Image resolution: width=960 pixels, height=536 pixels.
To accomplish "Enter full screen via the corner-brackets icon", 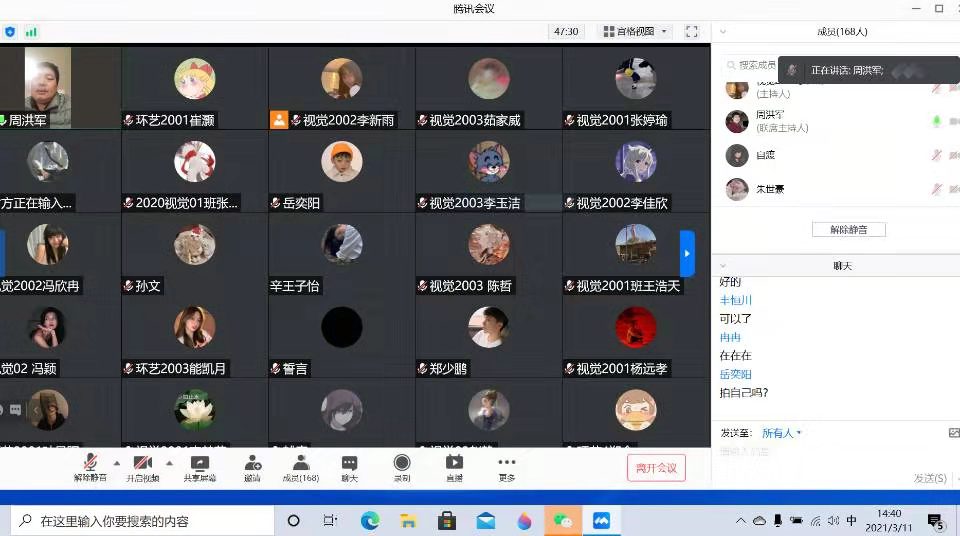I will [693, 31].
